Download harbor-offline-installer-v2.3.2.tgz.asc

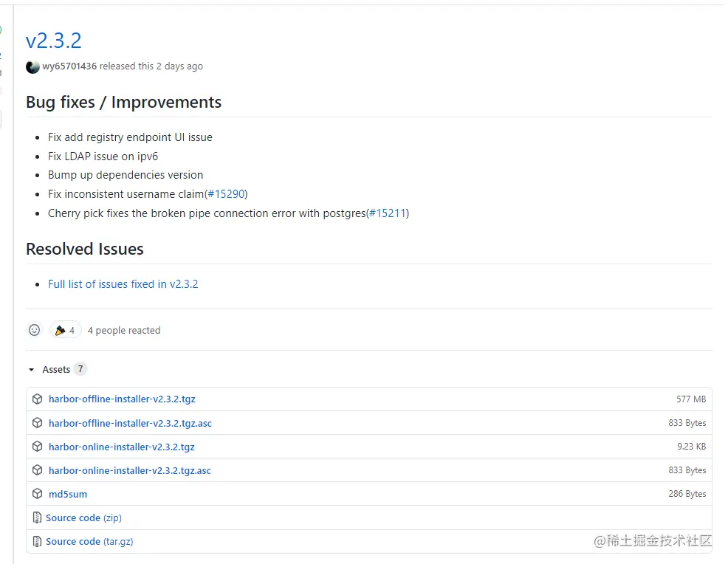pyautogui.click(x=130, y=423)
